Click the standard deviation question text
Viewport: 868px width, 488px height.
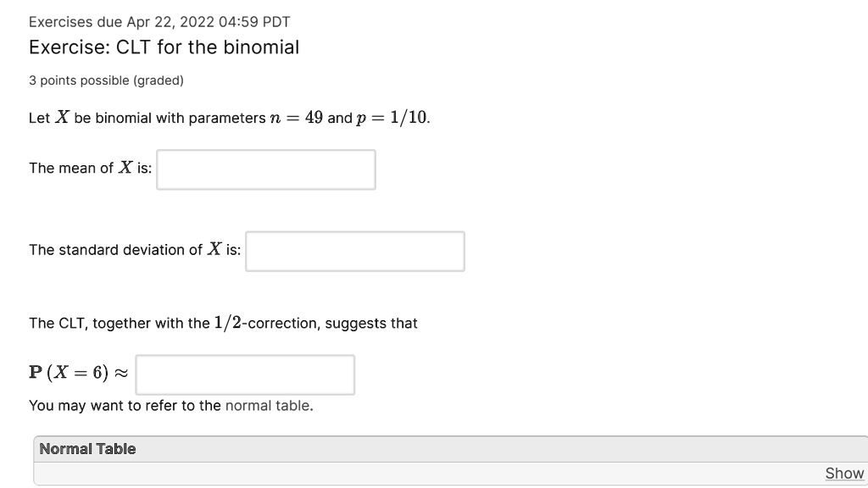[x=134, y=249]
